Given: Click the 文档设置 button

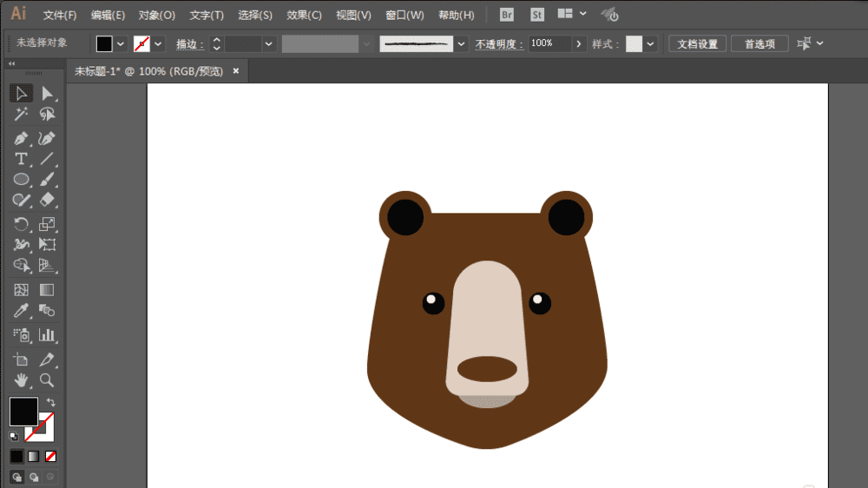Looking at the screenshot, I should click(697, 43).
